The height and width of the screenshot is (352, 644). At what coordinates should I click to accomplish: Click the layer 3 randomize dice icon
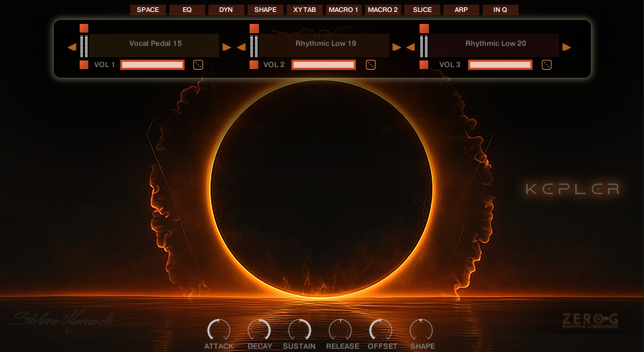click(546, 64)
